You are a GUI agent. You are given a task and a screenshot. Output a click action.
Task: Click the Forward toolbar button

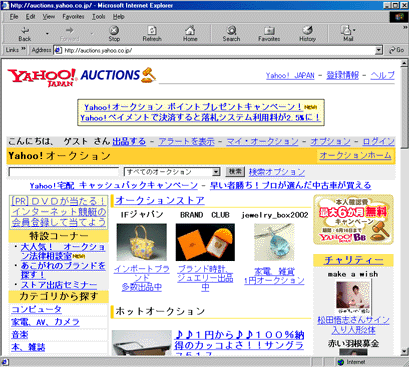coord(69,34)
